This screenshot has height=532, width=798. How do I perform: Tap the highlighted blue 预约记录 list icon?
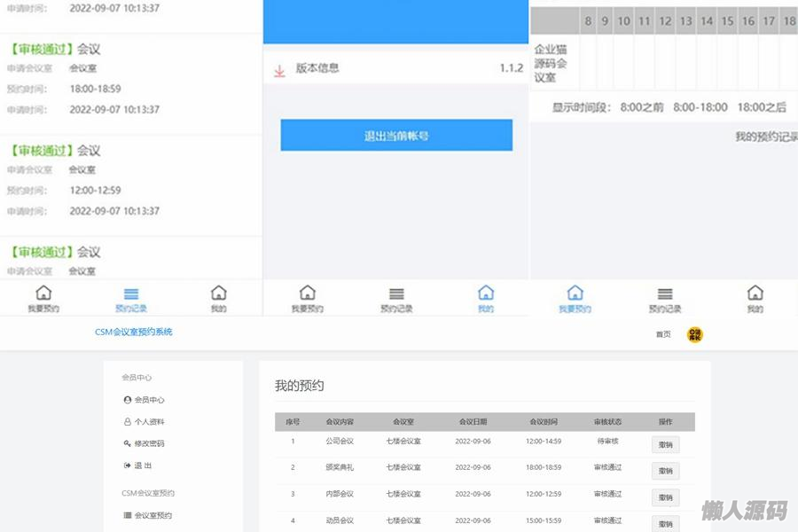click(x=131, y=294)
